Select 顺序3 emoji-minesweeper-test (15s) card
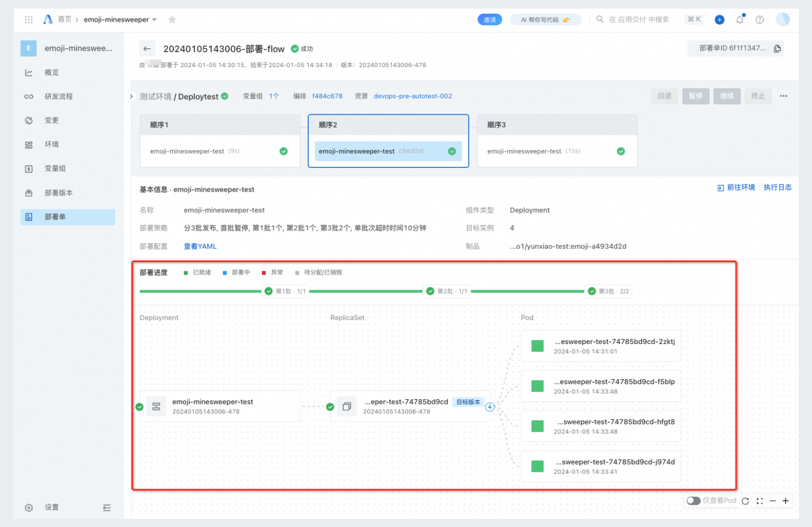Screen dimensions: 812x527 [x=557, y=151]
